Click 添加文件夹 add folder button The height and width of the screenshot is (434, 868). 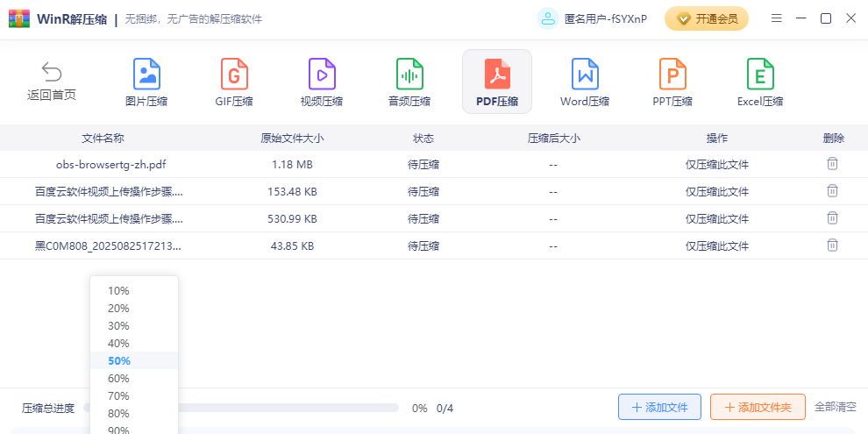(x=758, y=408)
